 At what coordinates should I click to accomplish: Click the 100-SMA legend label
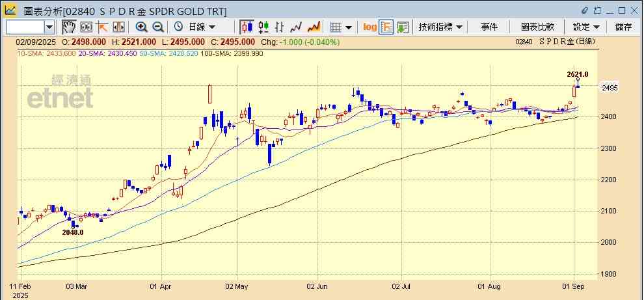[232, 53]
